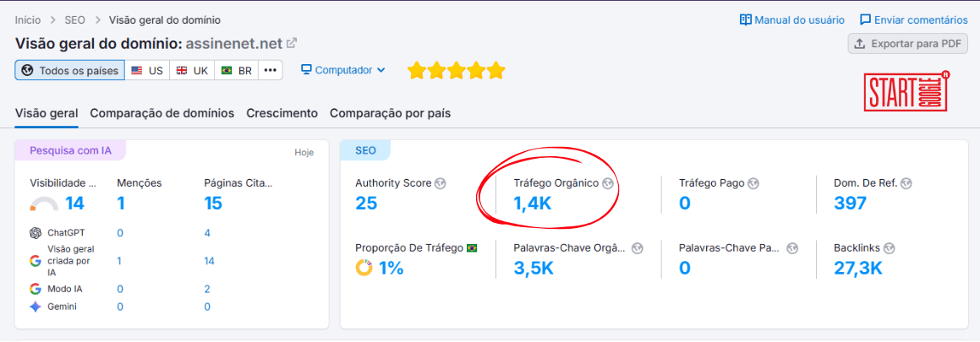Open the Crescimento tab
This screenshot has height=342, width=980.
point(282,113)
